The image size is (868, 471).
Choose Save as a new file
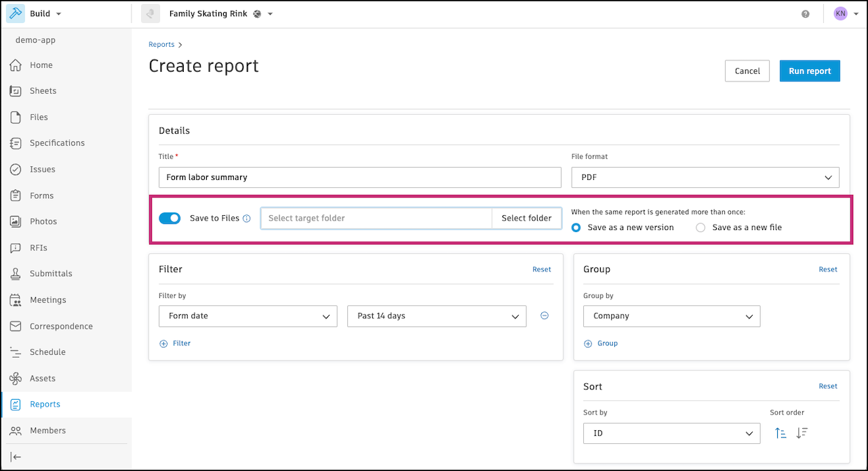701,228
